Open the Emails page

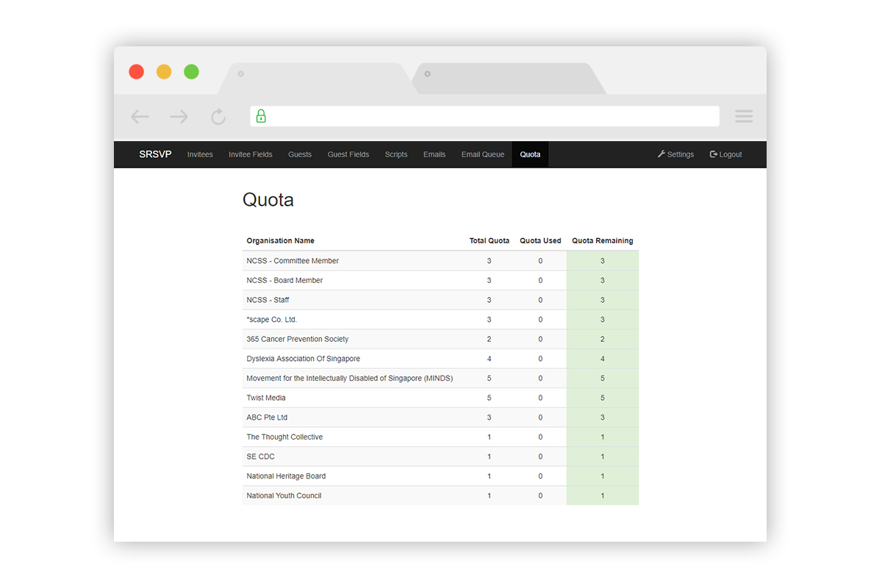[x=434, y=154]
